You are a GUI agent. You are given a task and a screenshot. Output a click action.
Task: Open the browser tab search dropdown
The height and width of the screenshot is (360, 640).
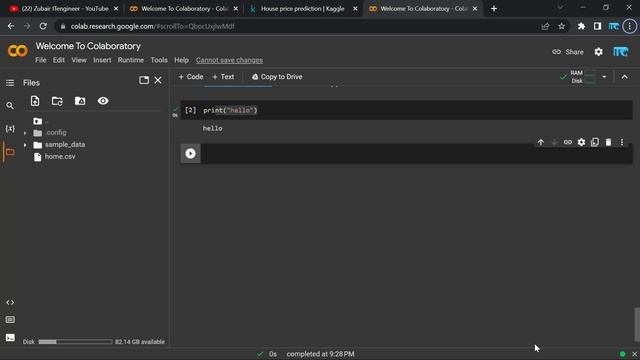click(560, 8)
